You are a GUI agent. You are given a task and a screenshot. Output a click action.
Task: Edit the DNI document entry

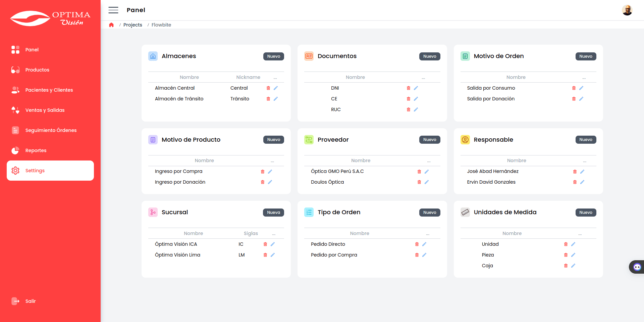(416, 88)
